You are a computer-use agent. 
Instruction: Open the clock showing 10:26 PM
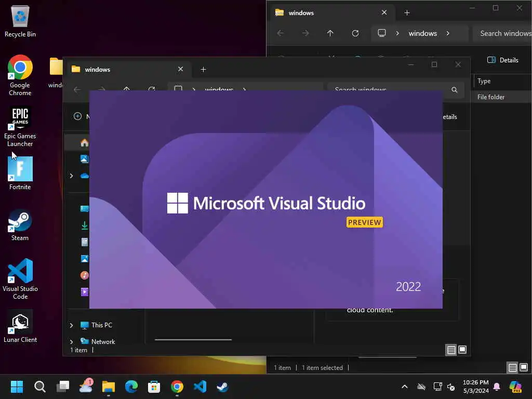click(x=476, y=387)
